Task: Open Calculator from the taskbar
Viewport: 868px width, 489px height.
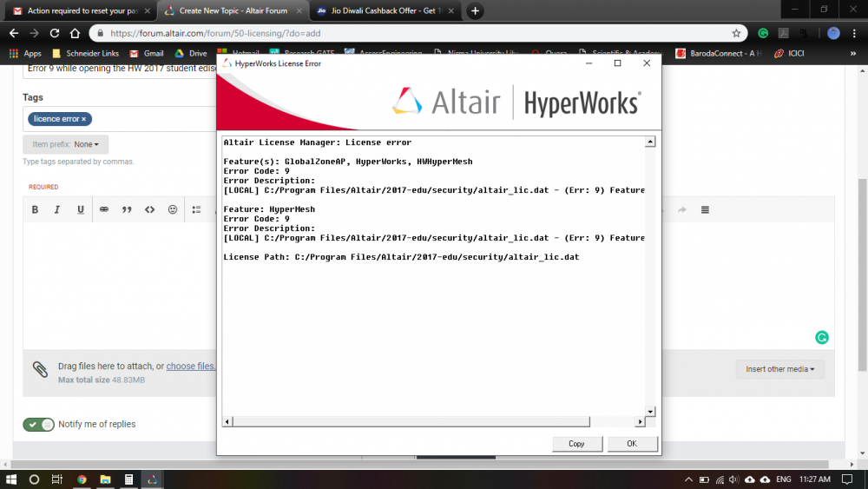Action: pos(128,479)
